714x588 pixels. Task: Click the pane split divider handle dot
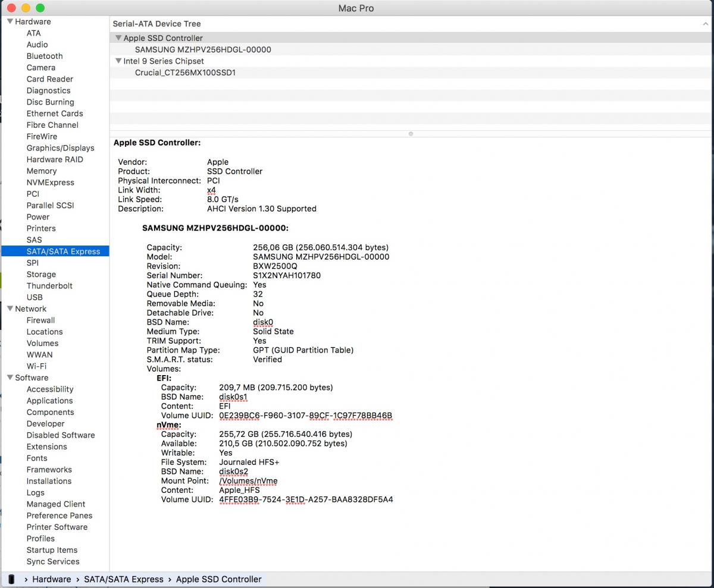[411, 134]
